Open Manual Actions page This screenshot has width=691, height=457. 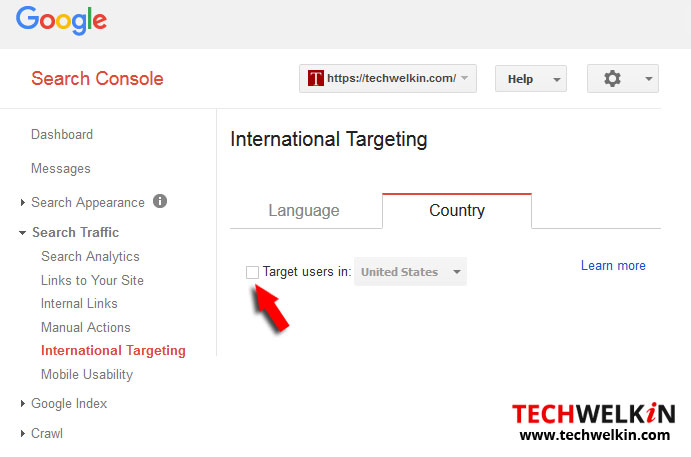click(86, 327)
